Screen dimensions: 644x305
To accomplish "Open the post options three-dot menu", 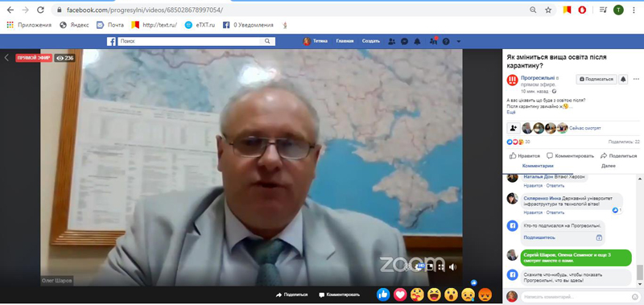I will (636, 79).
